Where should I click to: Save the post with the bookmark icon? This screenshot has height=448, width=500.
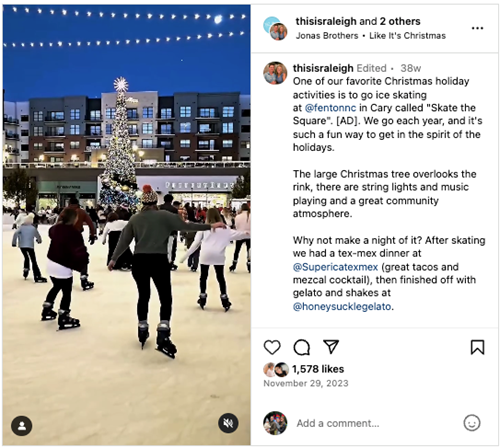click(477, 347)
